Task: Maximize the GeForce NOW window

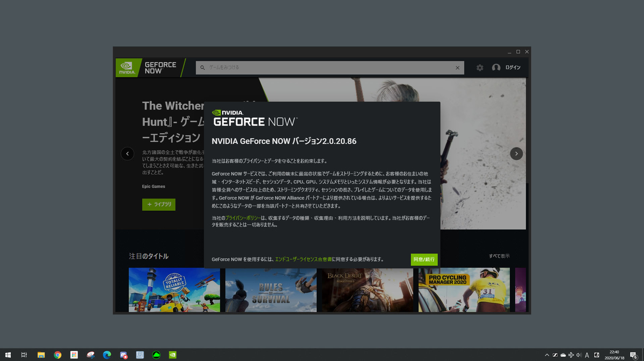Action: pos(518,51)
